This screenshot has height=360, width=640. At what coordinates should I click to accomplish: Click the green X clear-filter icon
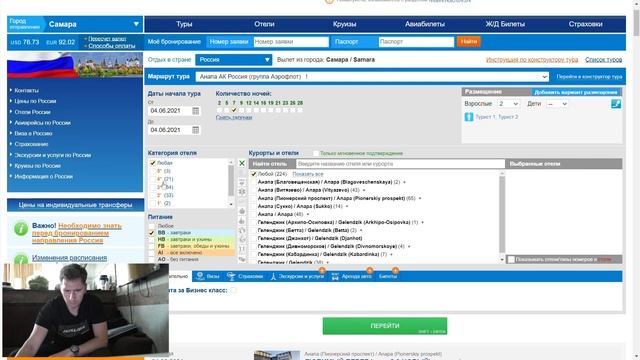(242, 163)
